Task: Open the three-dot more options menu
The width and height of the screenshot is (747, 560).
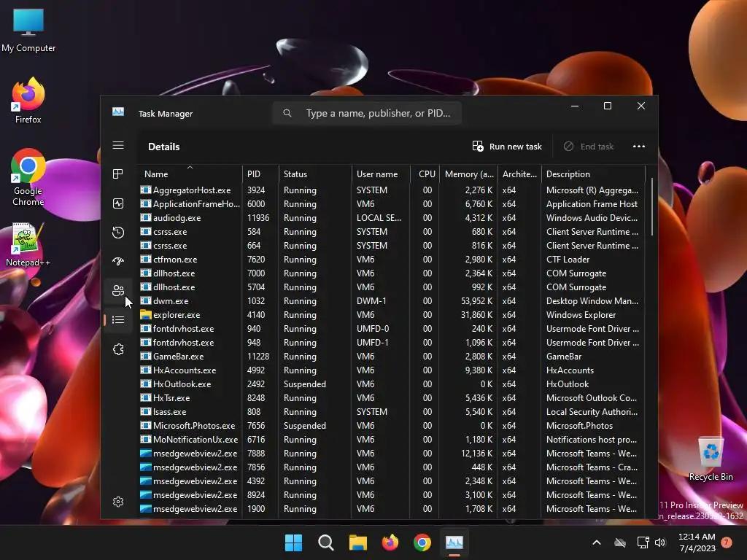Action: 639,146
